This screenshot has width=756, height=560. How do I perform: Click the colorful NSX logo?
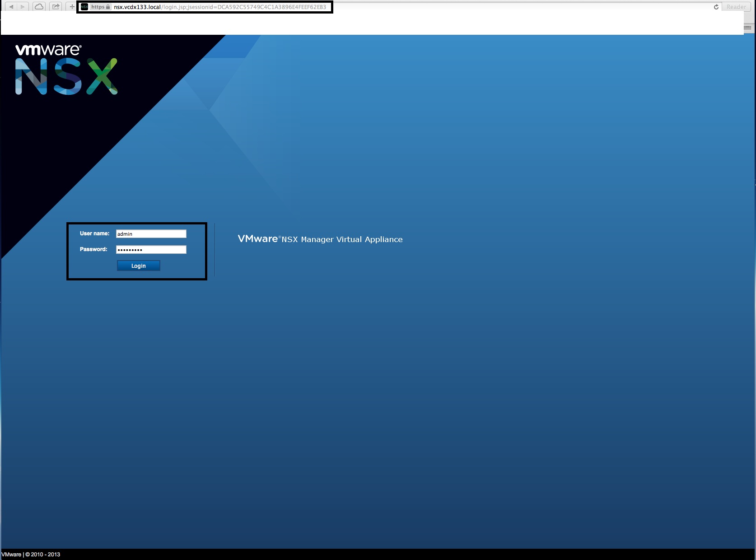[66, 77]
